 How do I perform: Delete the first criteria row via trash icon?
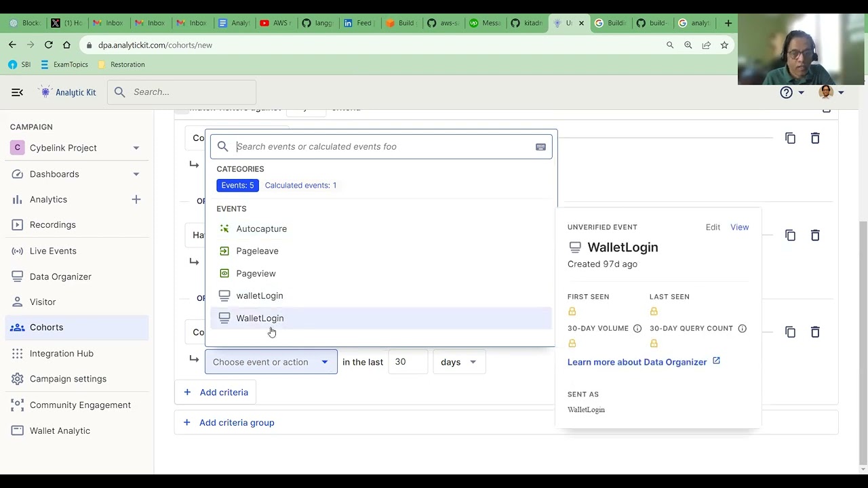click(815, 138)
